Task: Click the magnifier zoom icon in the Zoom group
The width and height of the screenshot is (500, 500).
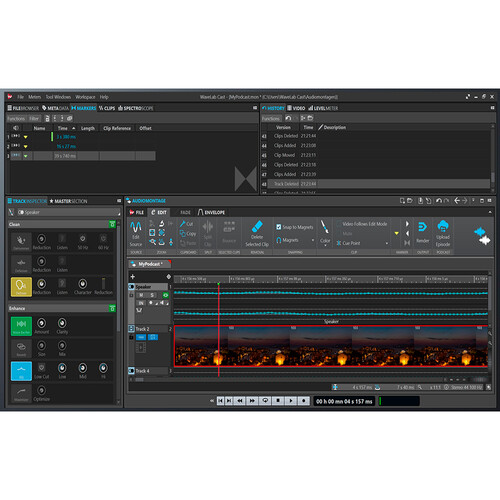Action: point(152,242)
